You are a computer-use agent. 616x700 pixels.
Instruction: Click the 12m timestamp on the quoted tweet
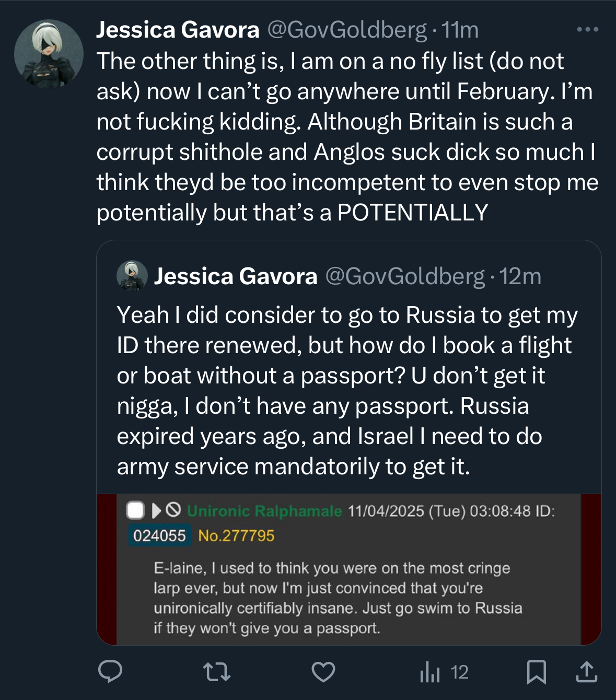point(520,276)
